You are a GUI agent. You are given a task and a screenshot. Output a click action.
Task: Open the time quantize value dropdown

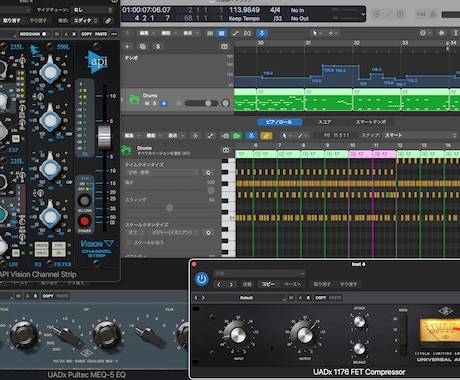(163, 172)
